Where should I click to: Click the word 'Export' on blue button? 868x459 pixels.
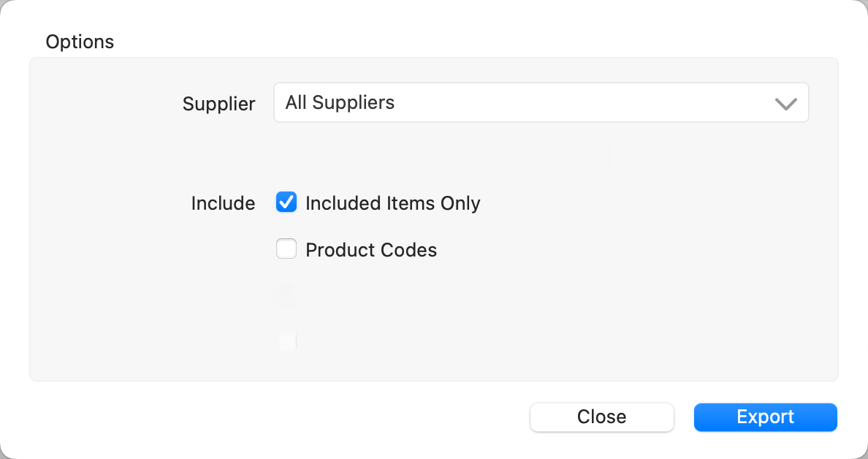coord(765,417)
